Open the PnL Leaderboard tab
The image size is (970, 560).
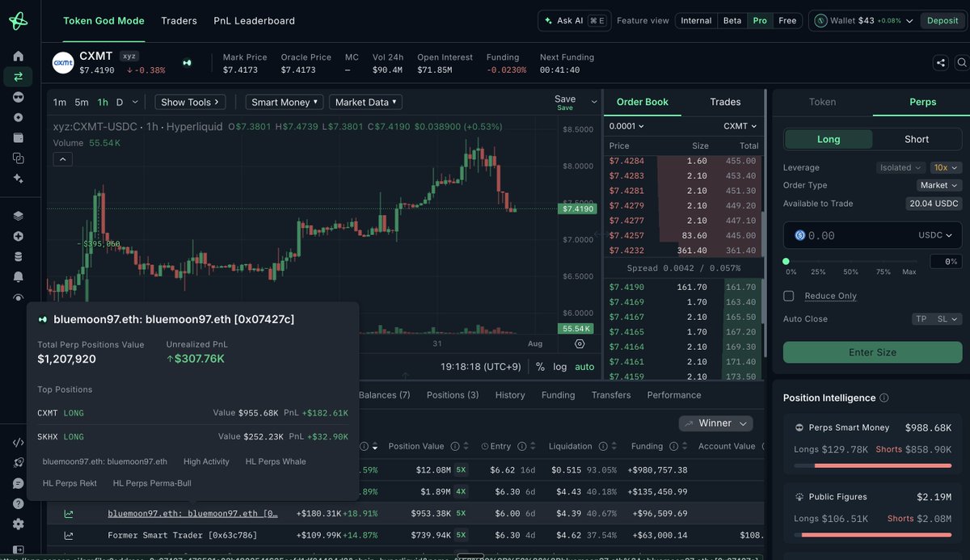(254, 21)
